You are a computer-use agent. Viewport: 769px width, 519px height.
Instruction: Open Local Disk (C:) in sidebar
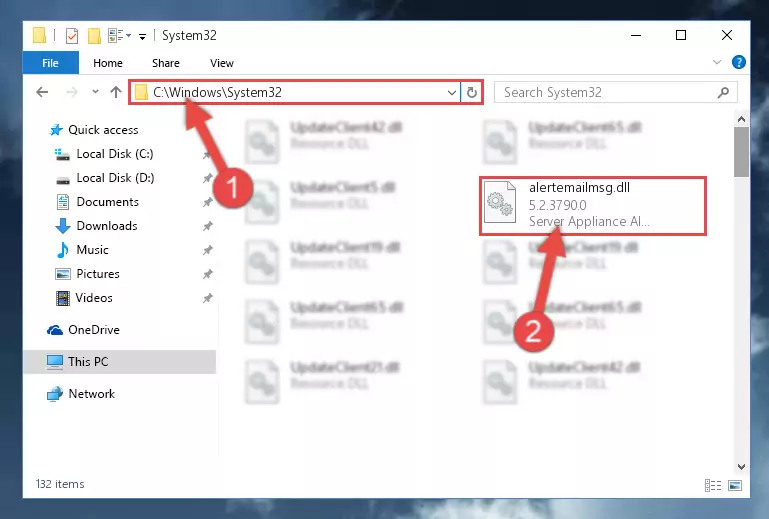(104, 154)
